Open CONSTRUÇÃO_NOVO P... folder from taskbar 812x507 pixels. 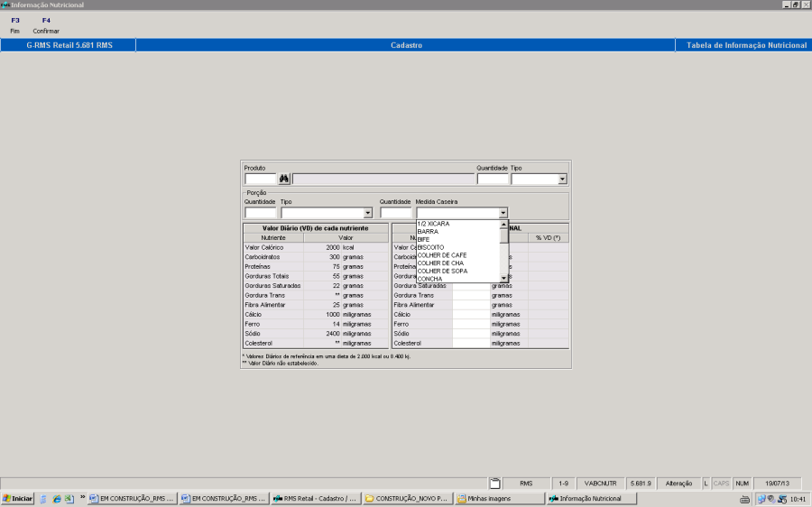coord(407,498)
